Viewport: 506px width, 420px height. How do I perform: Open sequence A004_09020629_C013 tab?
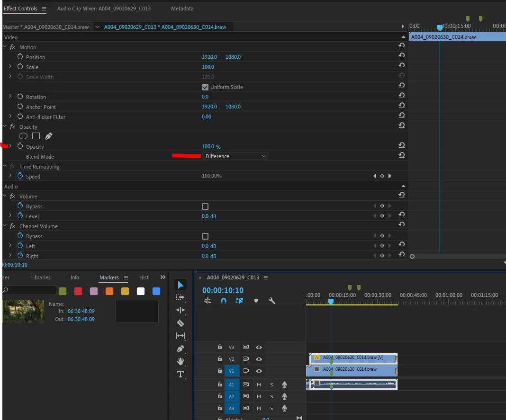click(x=233, y=277)
